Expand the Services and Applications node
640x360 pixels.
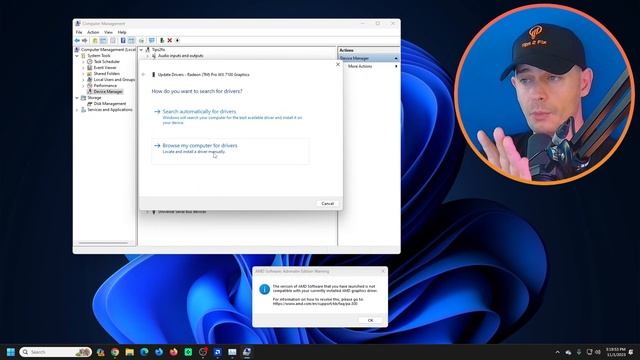point(77,110)
